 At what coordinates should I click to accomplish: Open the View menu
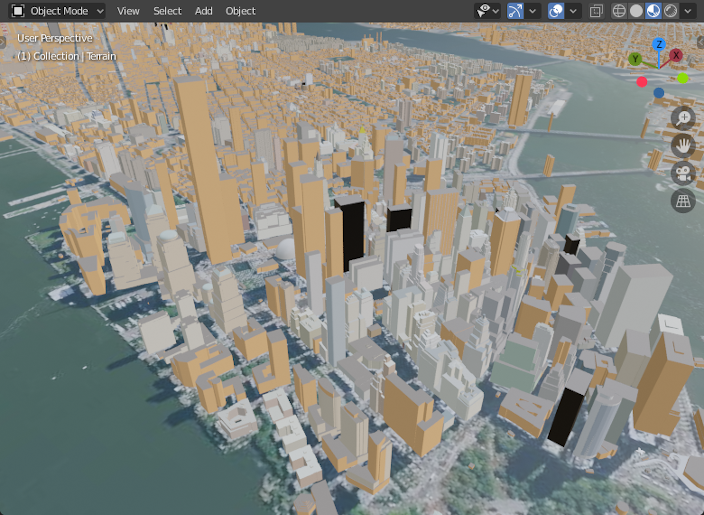128,11
